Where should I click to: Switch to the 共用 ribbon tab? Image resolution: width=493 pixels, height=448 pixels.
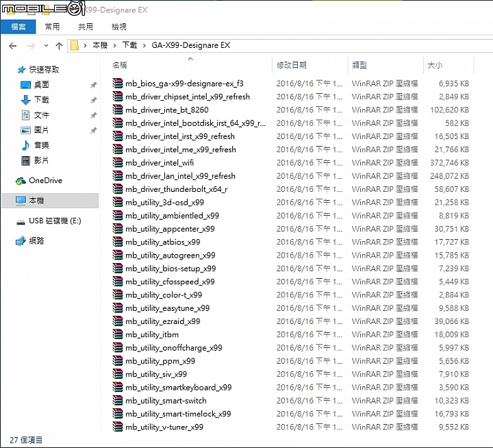tap(86, 27)
